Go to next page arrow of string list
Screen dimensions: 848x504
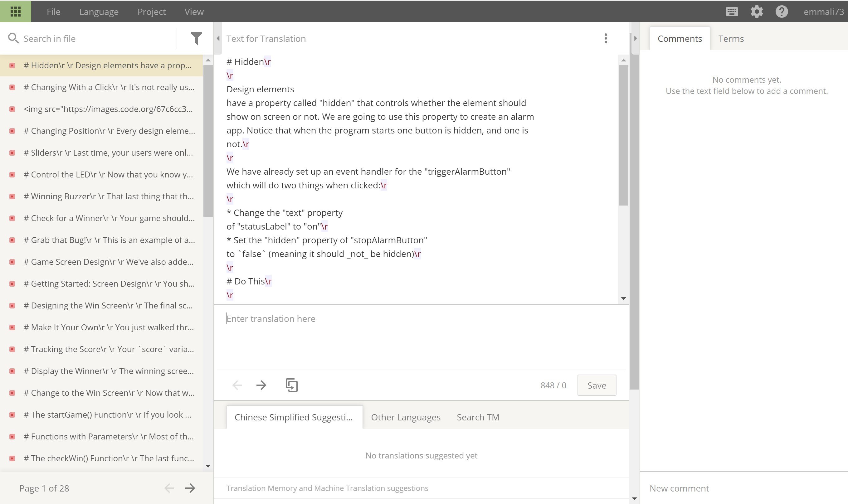[x=190, y=488]
